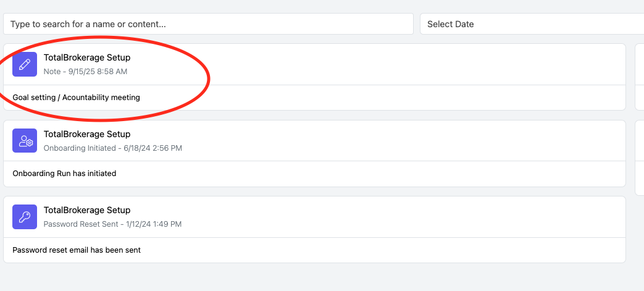Click the Goal setting / Acountability meeting text
The height and width of the screenshot is (291, 644).
(77, 98)
